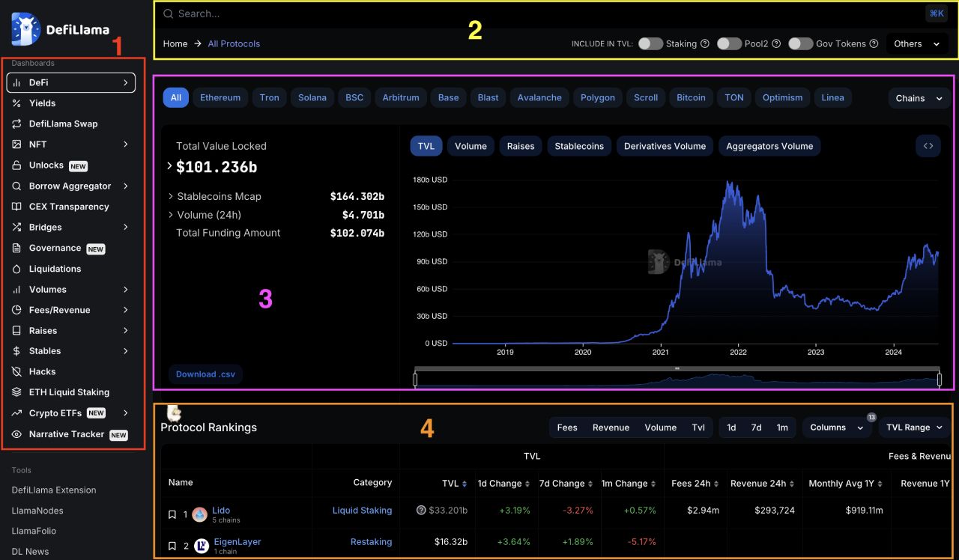This screenshot has height=560, width=959.
Task: Open the EigenLayer protocol link
Action: point(237,541)
